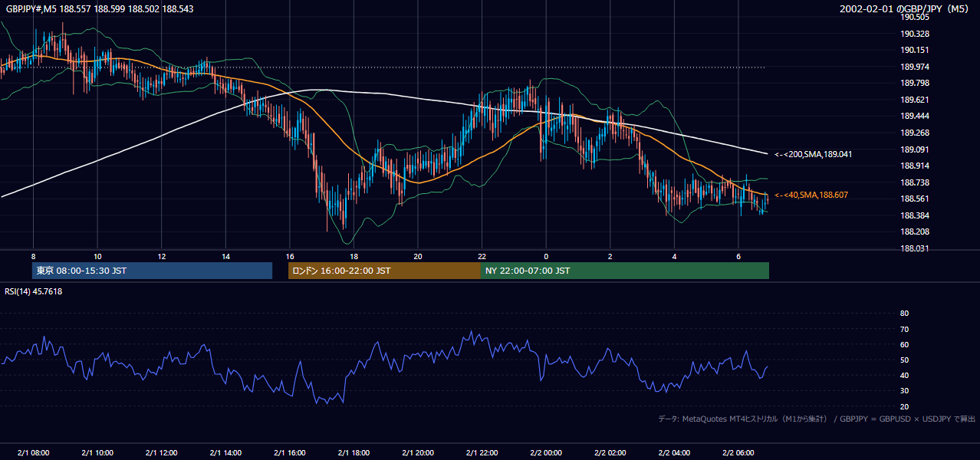980x460 pixels.
Task: Select the NY 22:00-07:00 JST session bar
Action: point(625,271)
